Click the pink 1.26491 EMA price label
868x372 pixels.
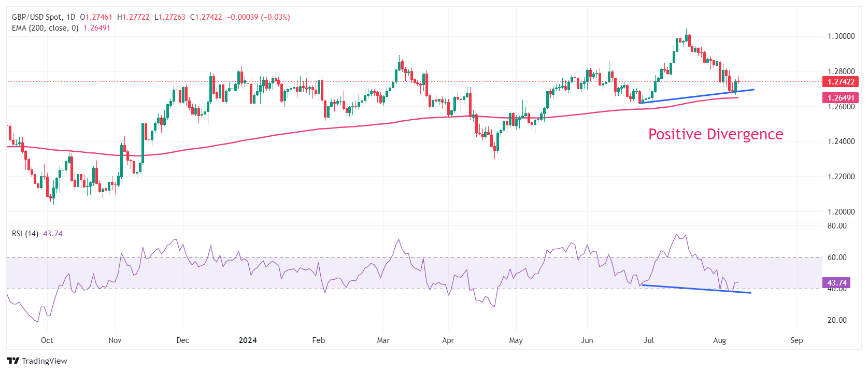(840, 98)
